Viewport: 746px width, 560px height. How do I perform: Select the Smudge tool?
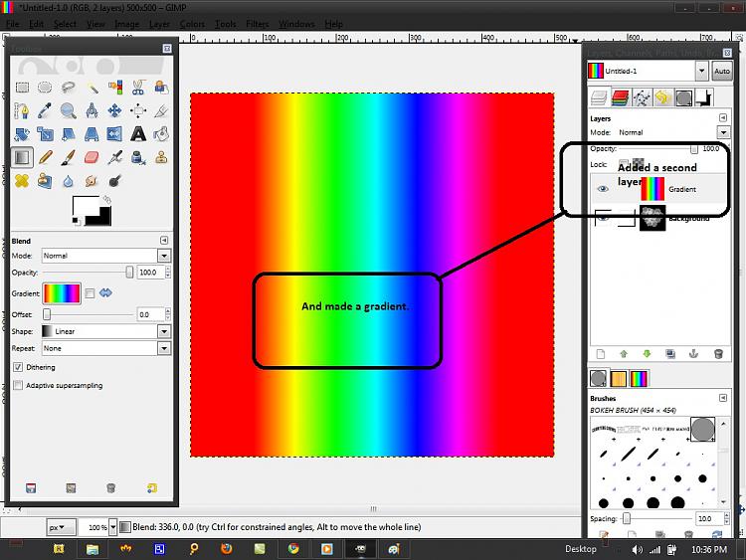point(92,181)
